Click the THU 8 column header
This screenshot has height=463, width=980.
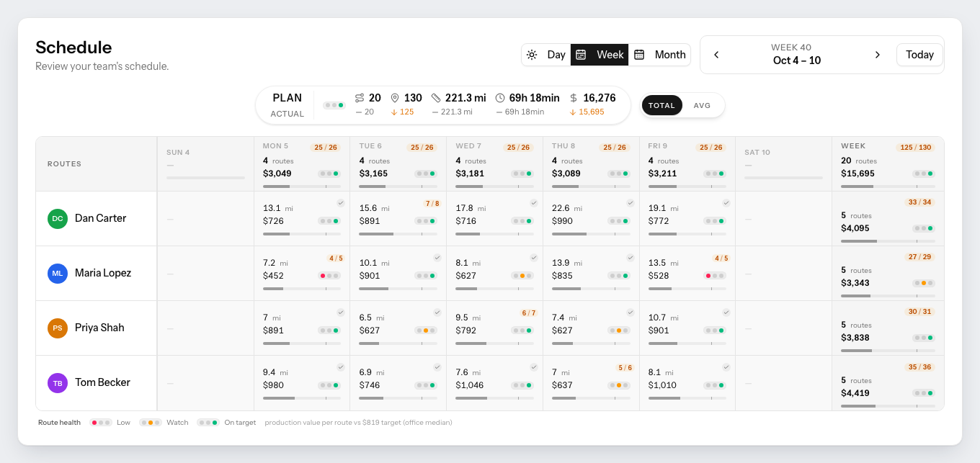click(591, 163)
